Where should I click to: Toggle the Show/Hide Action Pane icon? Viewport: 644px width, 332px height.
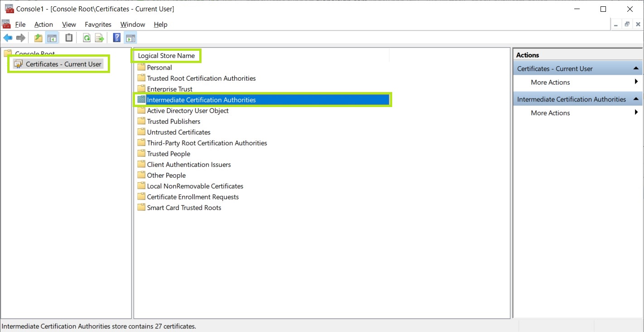point(130,38)
